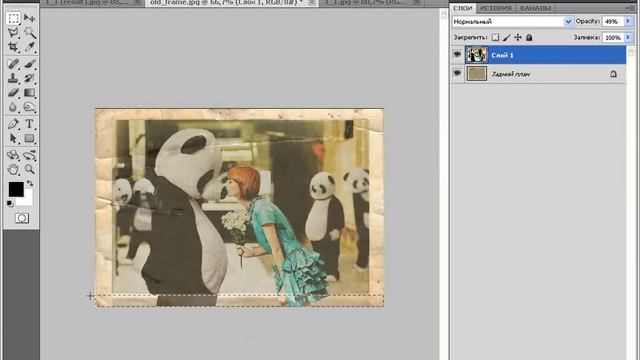Switch to the КАНАЛЫ tab
This screenshot has width=640, height=360.
(536, 8)
